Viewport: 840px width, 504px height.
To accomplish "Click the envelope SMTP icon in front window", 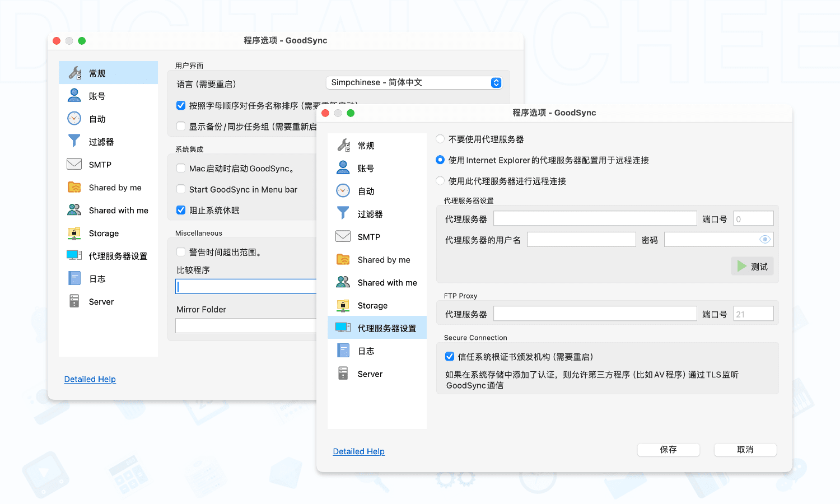I will (343, 236).
